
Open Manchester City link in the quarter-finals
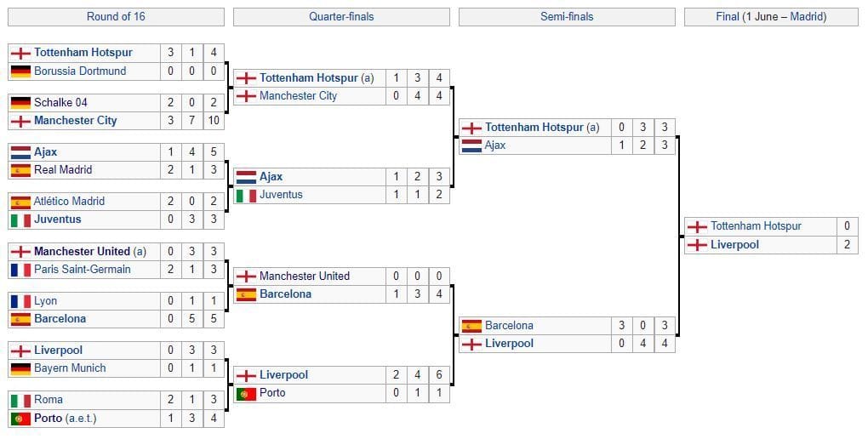[298, 96]
